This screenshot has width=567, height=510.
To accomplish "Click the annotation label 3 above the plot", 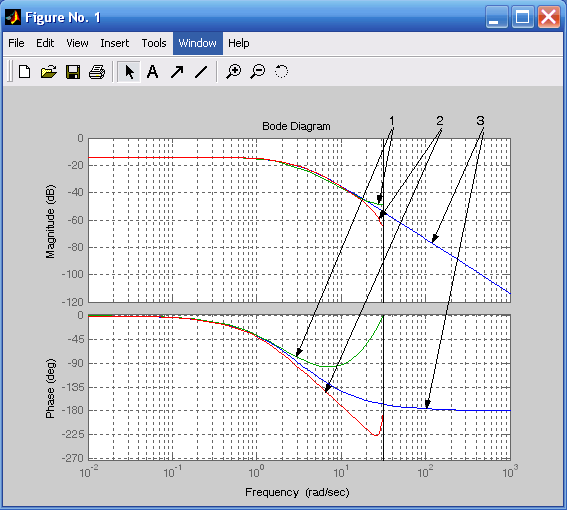I will click(x=480, y=120).
